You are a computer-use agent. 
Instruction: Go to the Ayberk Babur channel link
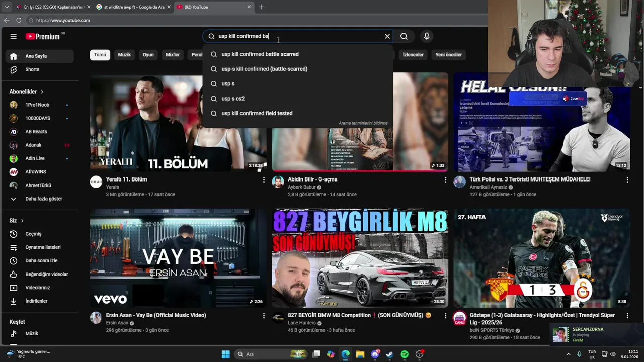[x=301, y=187]
